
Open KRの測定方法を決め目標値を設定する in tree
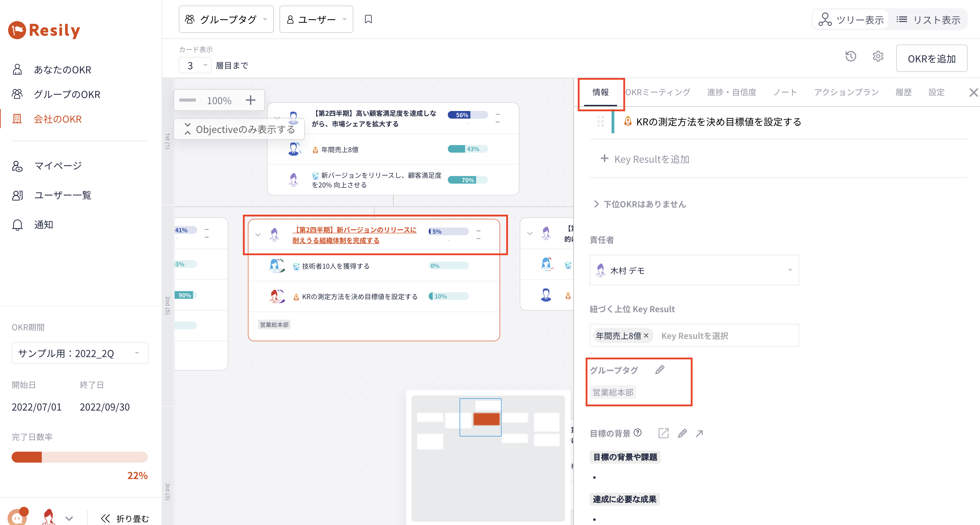click(360, 296)
